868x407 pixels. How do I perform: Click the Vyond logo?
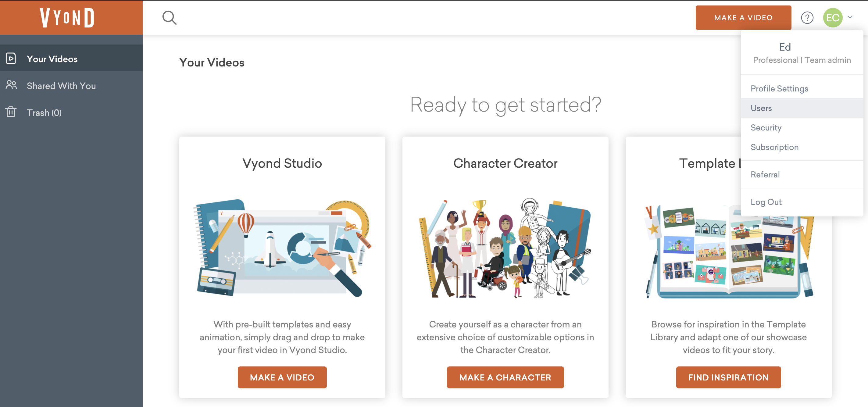click(x=67, y=17)
